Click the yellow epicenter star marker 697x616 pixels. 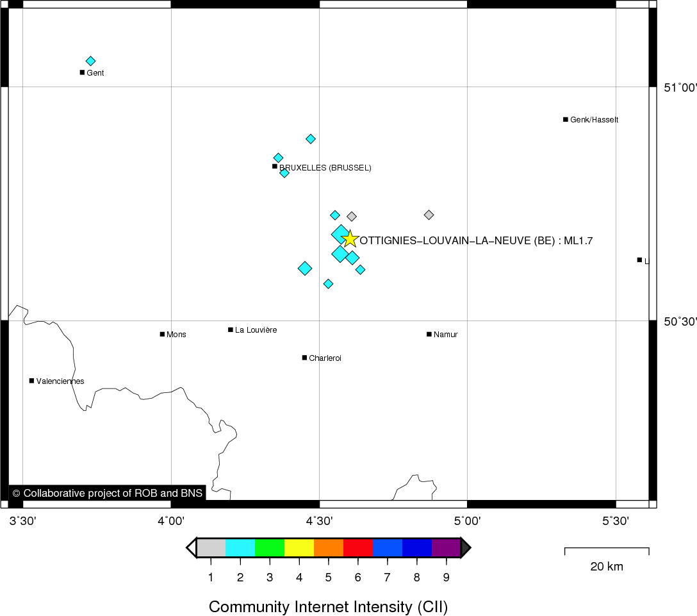coord(349,239)
